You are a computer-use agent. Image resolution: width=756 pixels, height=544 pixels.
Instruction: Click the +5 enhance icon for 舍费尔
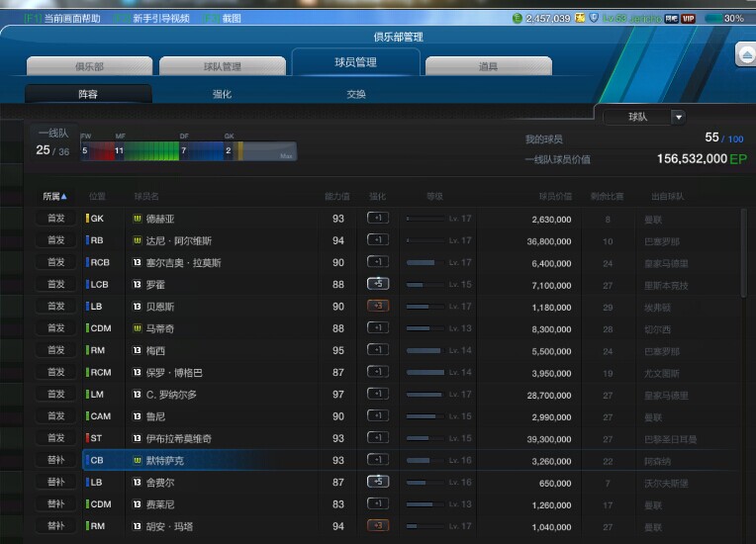click(x=378, y=482)
